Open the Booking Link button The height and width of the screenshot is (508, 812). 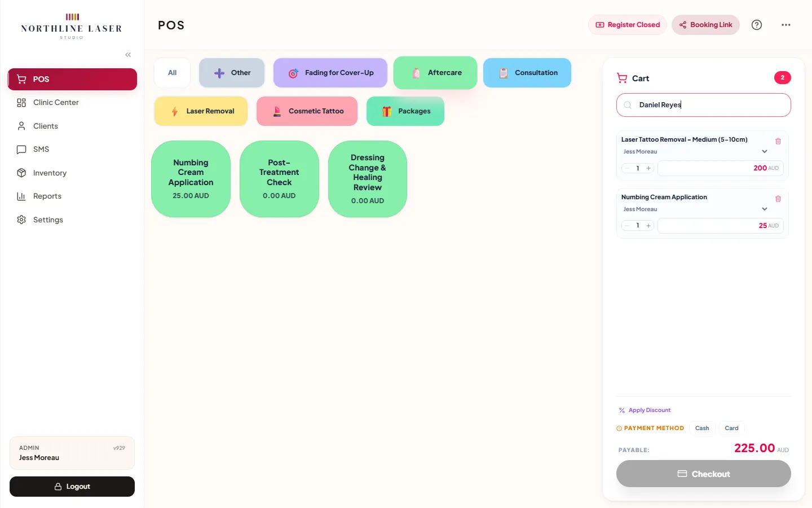[x=705, y=25]
